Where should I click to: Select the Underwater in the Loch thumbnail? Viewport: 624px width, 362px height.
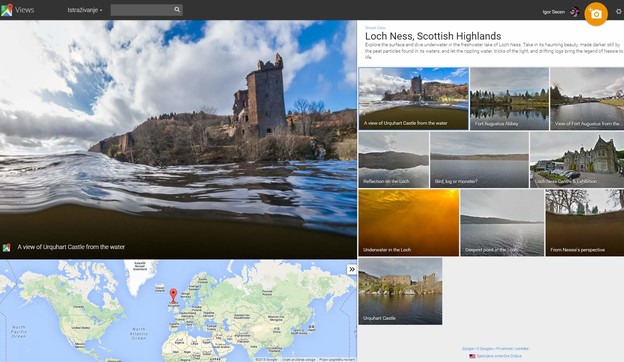tap(409, 222)
